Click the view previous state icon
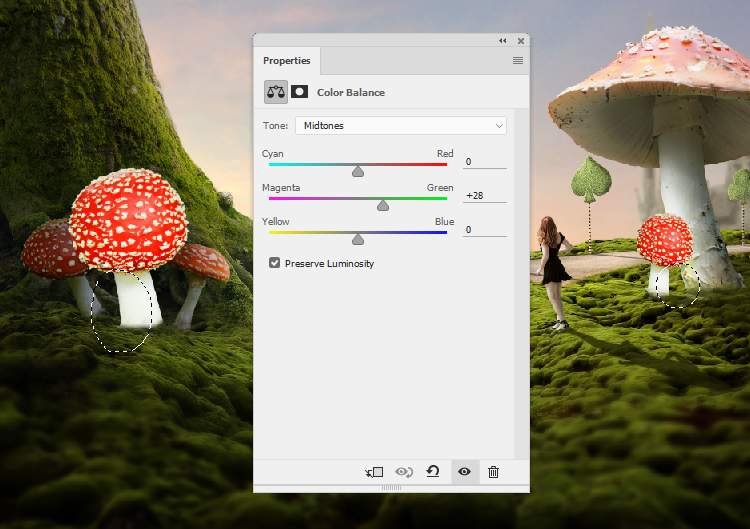 404,472
